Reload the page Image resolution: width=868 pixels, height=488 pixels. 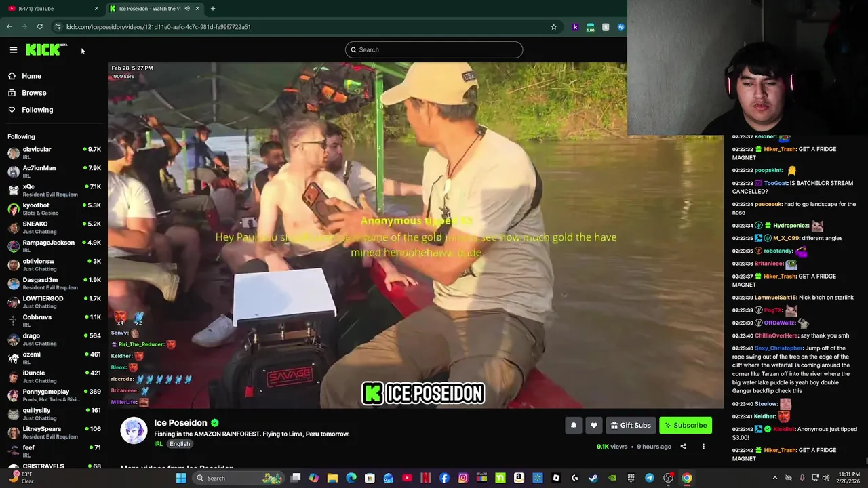(40, 27)
